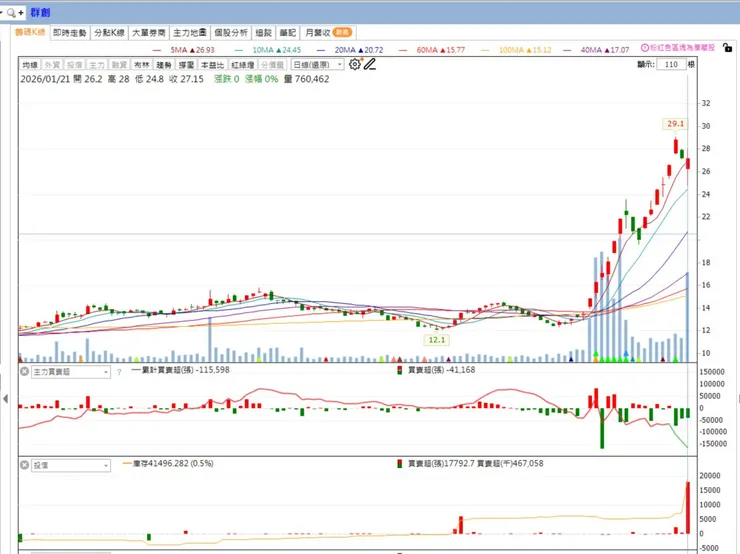The image size is (740, 554).
Task: Switch to the 即時走勢 tab
Action: coord(70,33)
